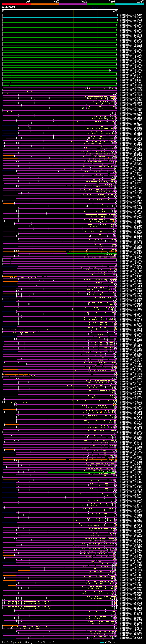Open the UniRef100_Q08D13 entry
Image resolution: width=146 pixels, height=644 pixels.
pos(131,75)
